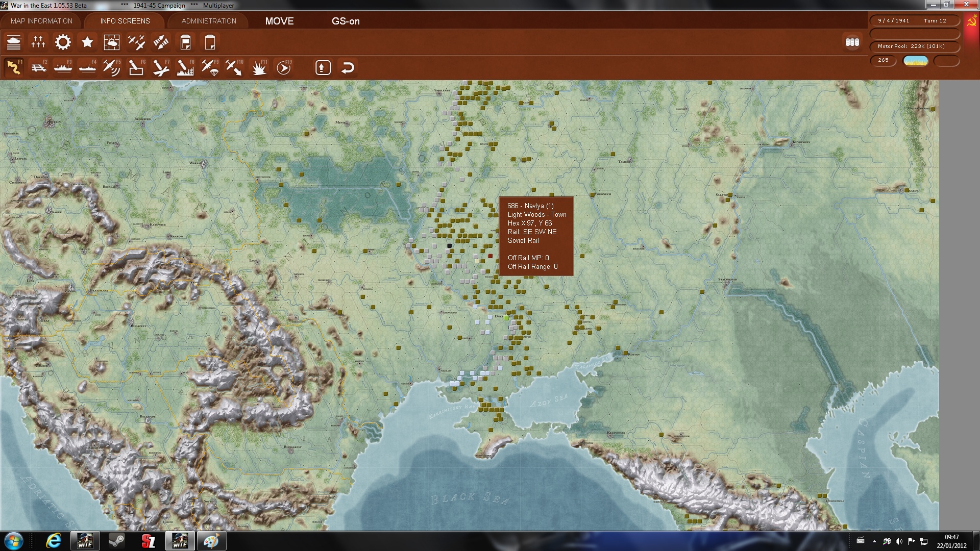The image size is (980, 551).
Task: Click the Black Sea label on map
Action: (x=470, y=498)
